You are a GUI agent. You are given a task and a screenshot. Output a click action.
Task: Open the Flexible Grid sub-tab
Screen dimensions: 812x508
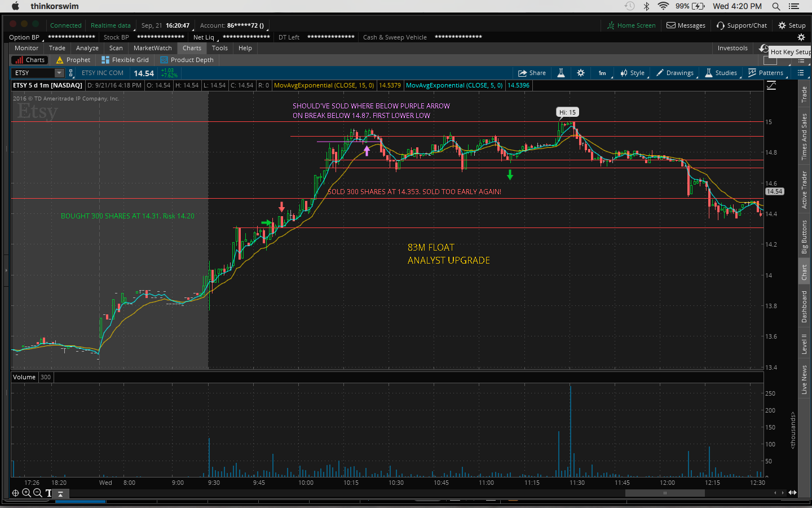point(125,60)
